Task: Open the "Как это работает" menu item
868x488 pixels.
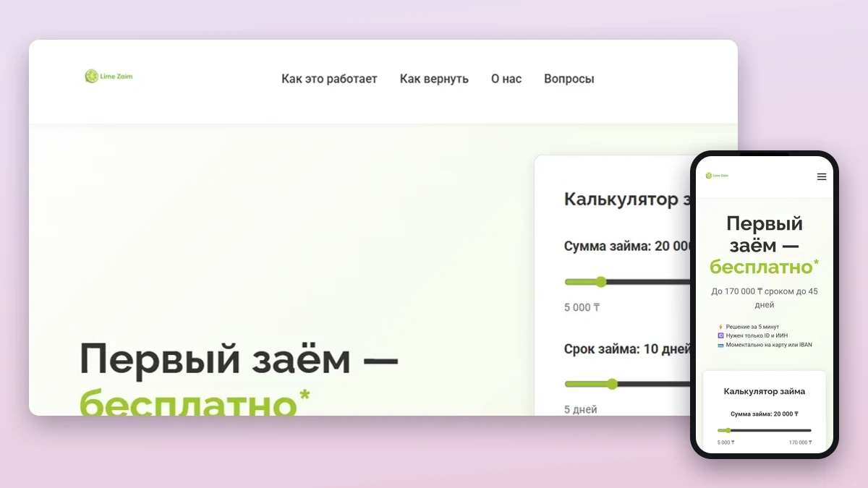Action: coord(329,79)
